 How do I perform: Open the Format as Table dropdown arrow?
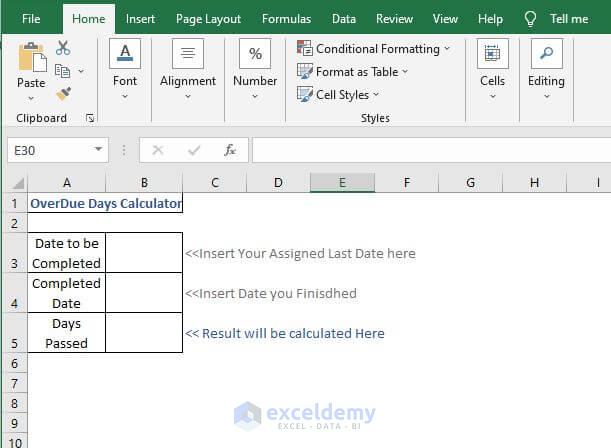tap(405, 72)
